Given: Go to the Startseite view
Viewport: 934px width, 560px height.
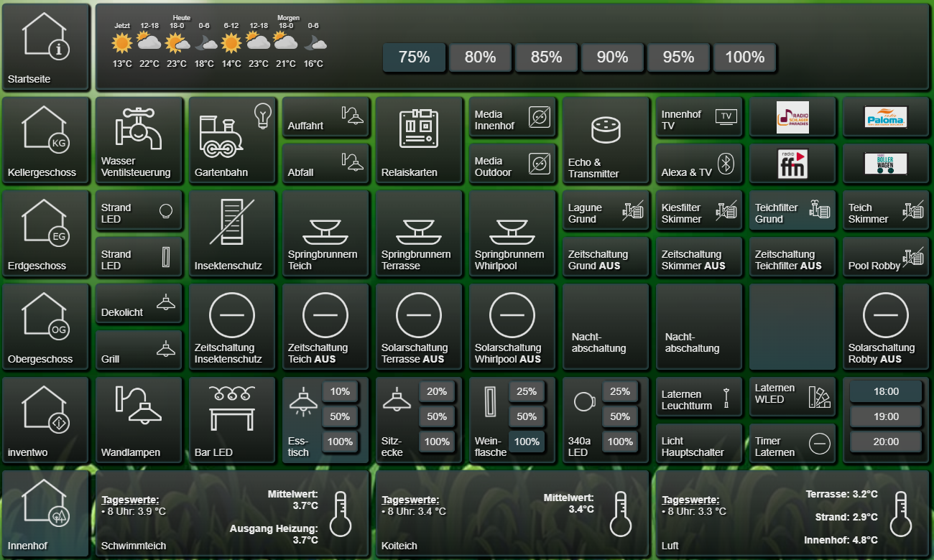Looking at the screenshot, I should pos(46,47).
